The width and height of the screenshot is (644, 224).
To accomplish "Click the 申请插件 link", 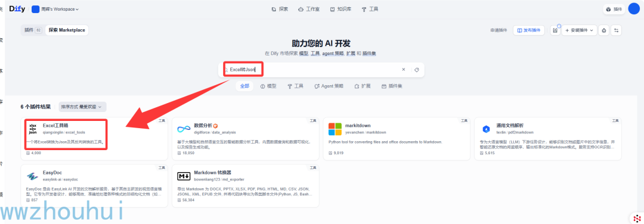I will 499,30.
